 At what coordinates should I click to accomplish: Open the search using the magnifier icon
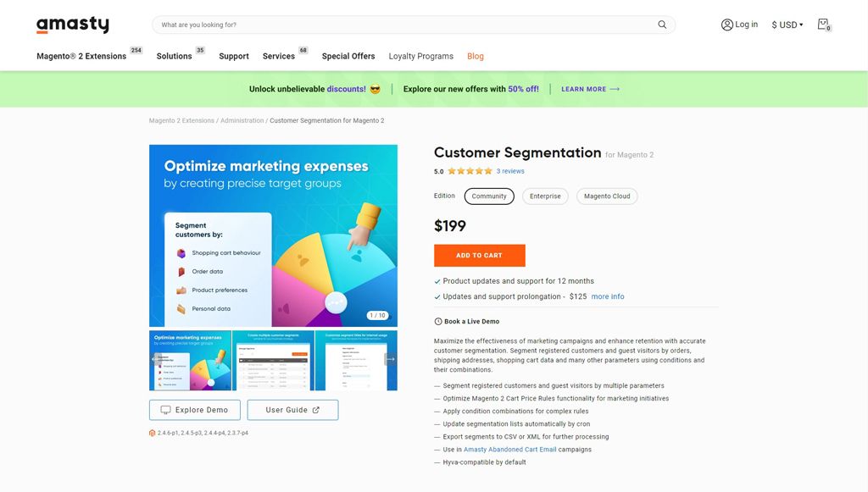tap(662, 25)
